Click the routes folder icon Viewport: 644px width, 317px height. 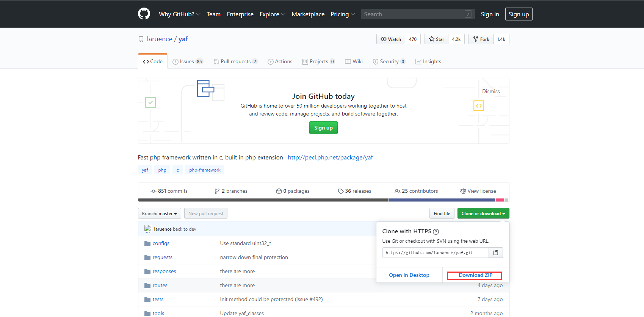click(x=147, y=286)
